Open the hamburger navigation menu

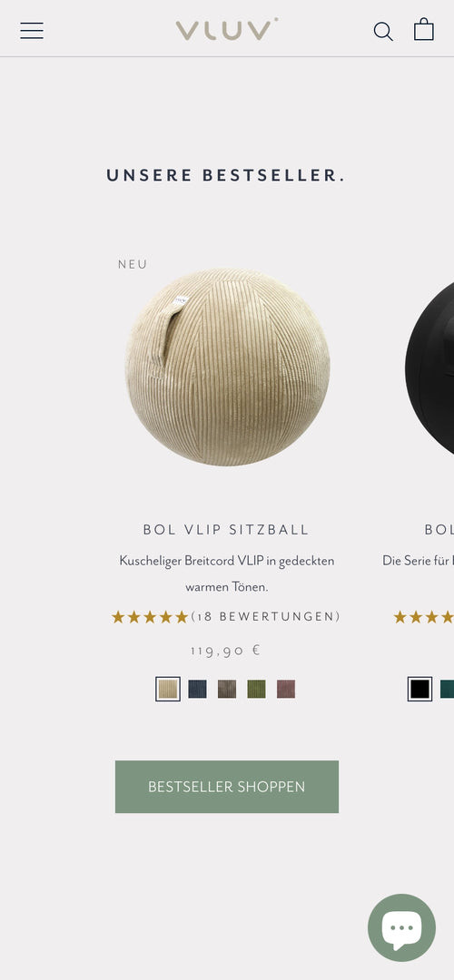(x=32, y=31)
